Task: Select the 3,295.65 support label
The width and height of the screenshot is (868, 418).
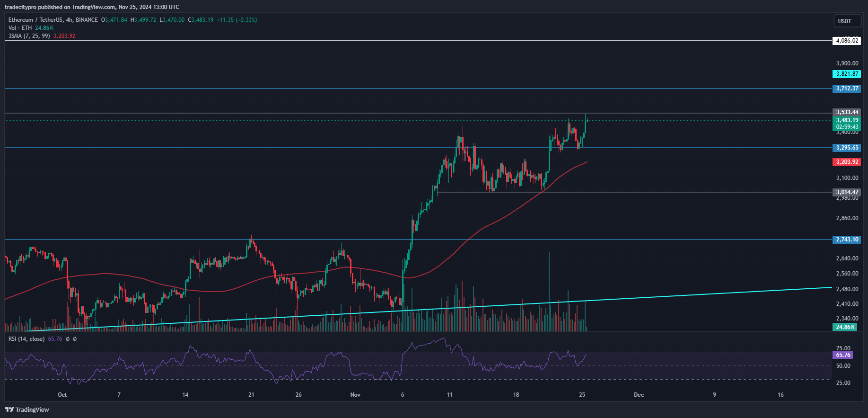Action: pyautogui.click(x=847, y=148)
